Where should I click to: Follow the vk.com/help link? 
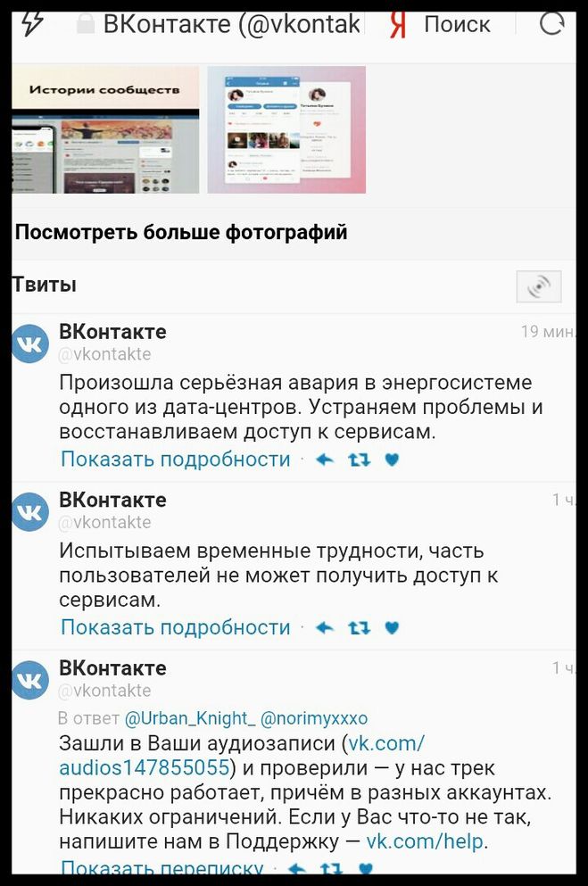[x=426, y=841]
